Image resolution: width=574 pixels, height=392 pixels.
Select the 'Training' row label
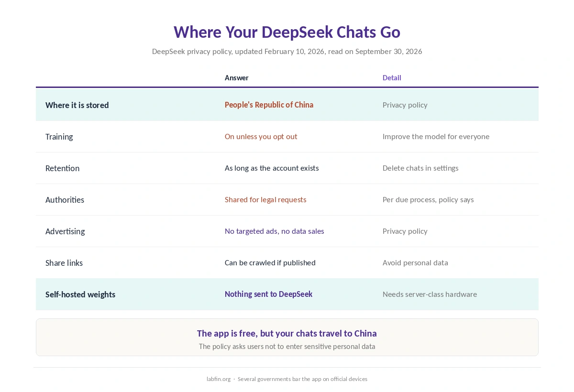click(59, 137)
